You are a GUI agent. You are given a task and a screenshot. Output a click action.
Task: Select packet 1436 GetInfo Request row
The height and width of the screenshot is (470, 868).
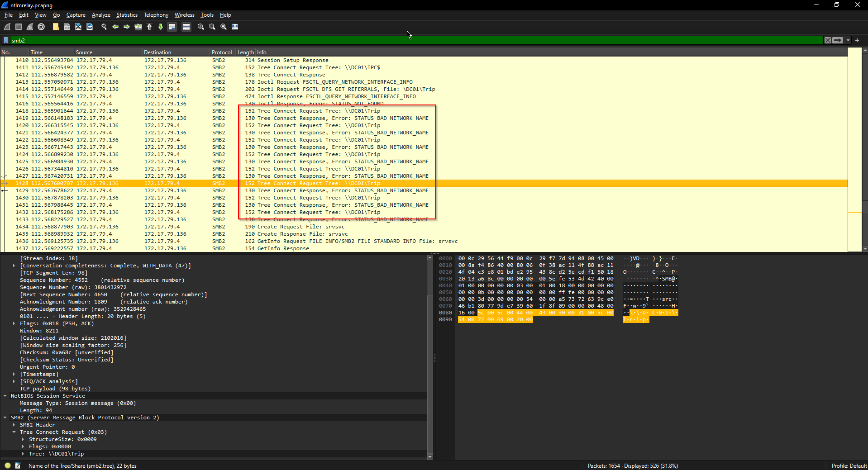(x=424, y=241)
